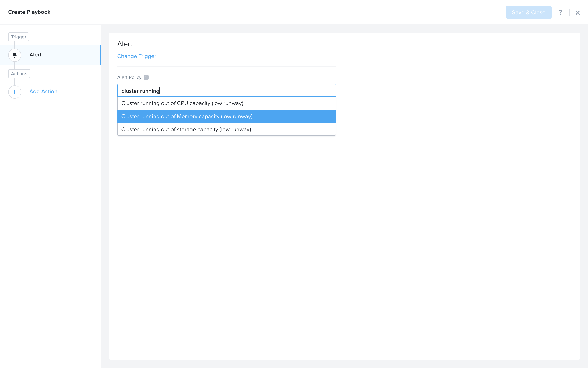Select the Alert trigger step in sidebar
This screenshot has height=368, width=588.
[50, 55]
